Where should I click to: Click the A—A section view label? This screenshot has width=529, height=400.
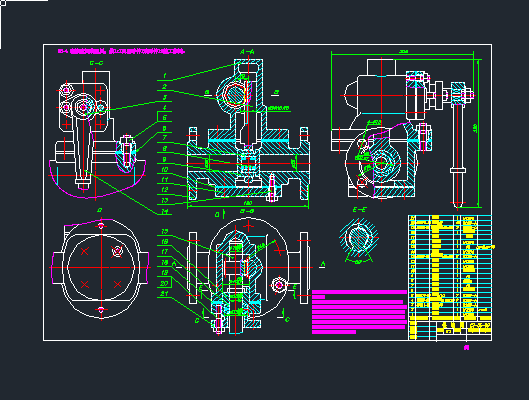click(x=247, y=52)
